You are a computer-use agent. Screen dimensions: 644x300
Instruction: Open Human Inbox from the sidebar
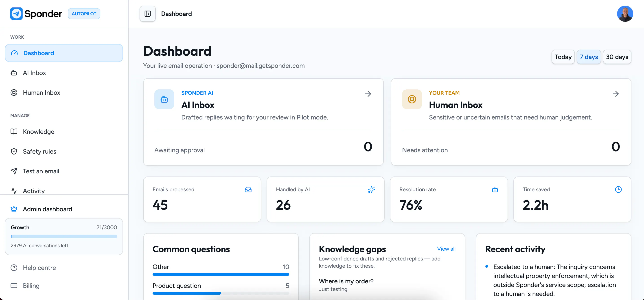pos(64,93)
